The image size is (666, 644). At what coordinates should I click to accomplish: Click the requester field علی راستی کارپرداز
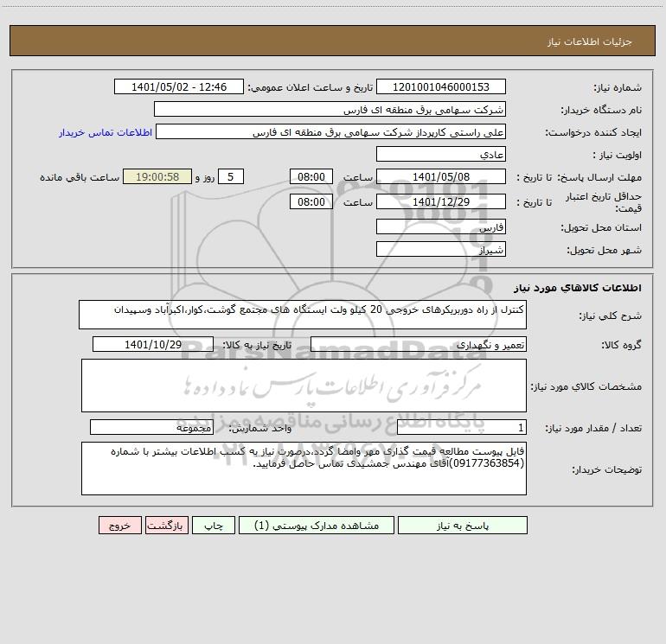(330, 131)
